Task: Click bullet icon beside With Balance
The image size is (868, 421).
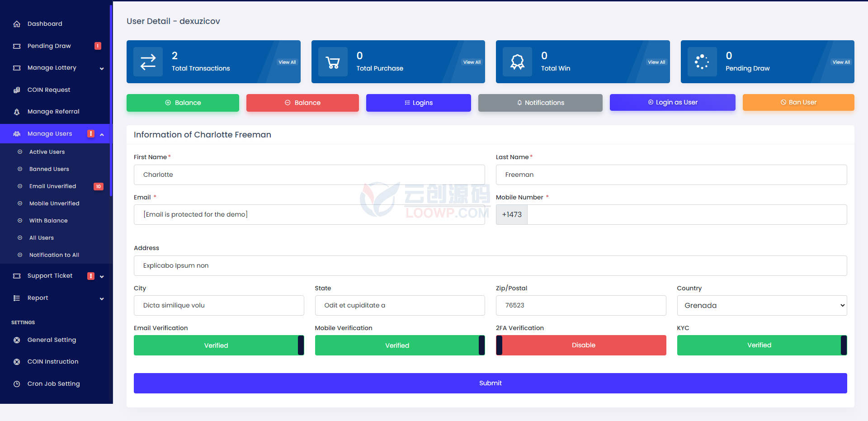Action: (20, 221)
